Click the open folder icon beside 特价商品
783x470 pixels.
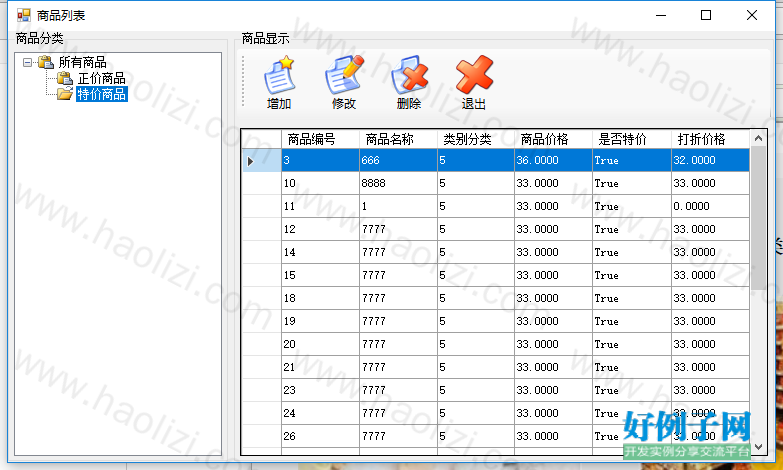(x=64, y=94)
